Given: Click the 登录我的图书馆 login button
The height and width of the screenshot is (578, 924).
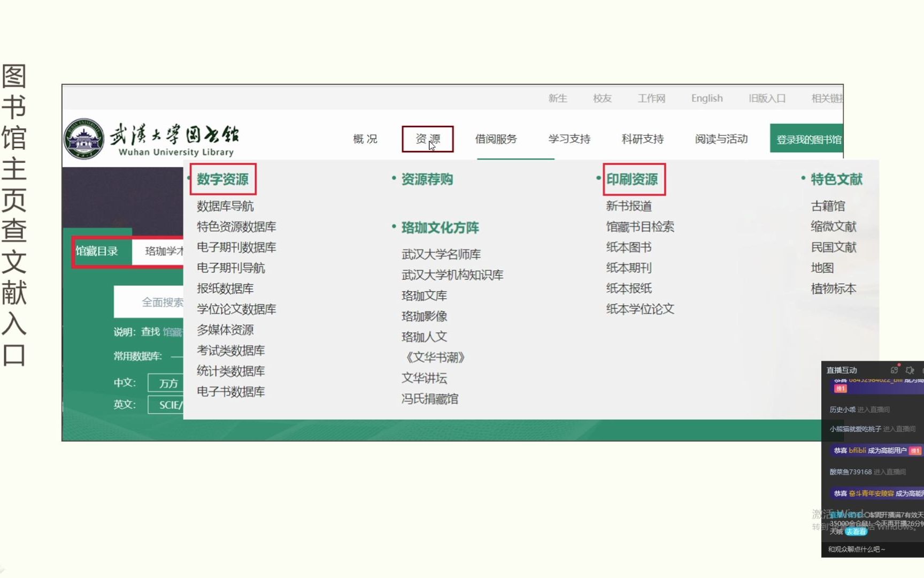Looking at the screenshot, I should tap(807, 139).
